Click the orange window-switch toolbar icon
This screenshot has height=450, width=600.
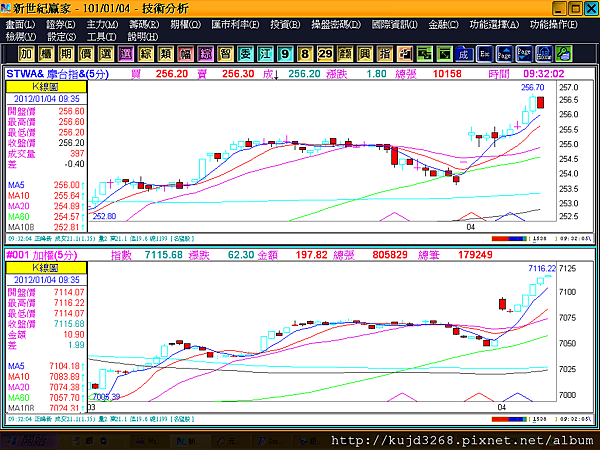pos(405,54)
